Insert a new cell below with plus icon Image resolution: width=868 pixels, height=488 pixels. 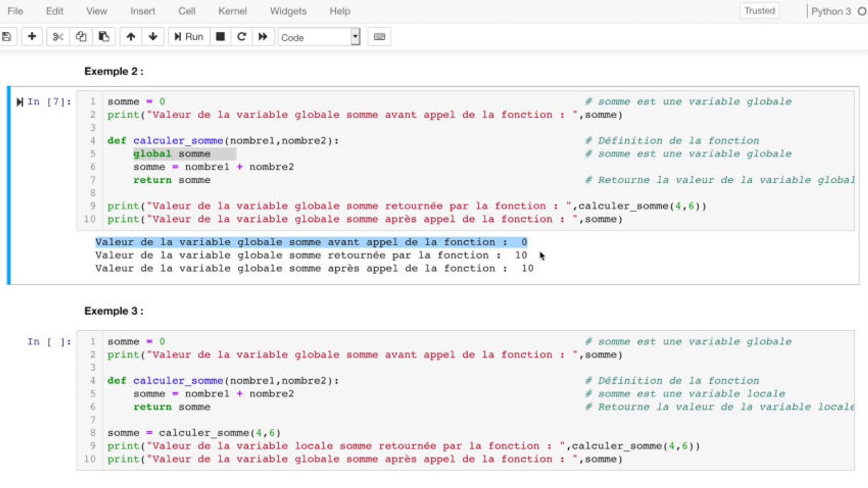32,37
